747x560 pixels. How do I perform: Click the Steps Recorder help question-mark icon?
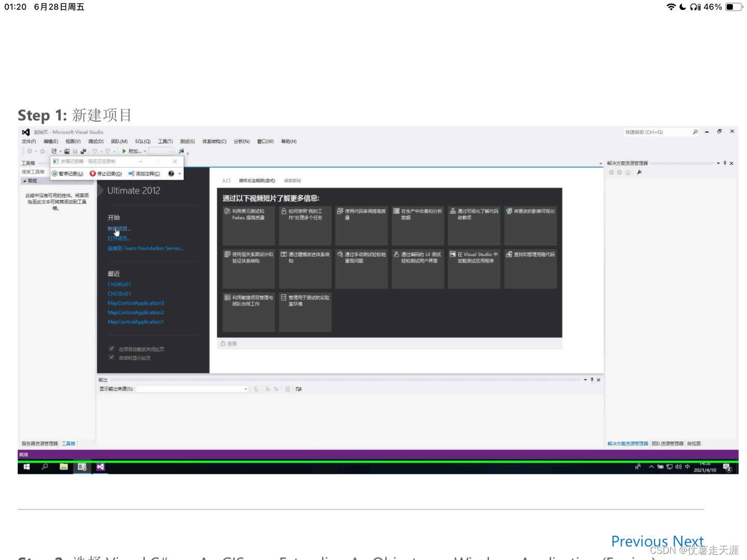171,174
